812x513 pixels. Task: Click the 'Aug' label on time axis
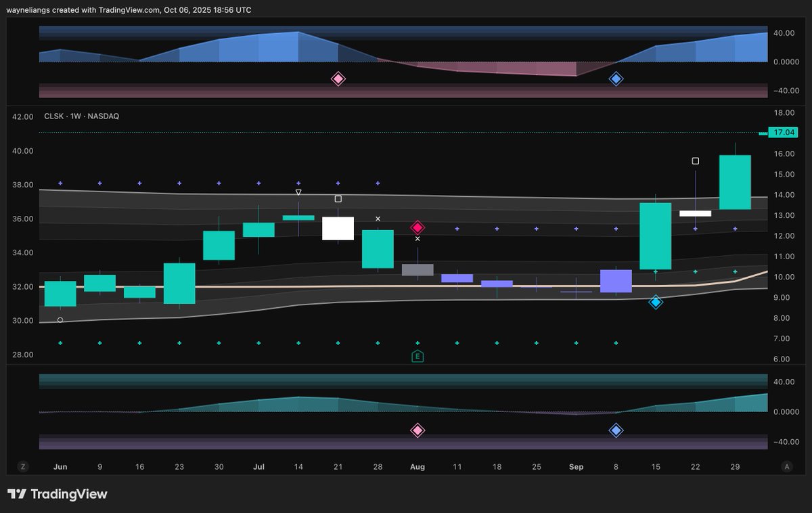[x=418, y=467]
